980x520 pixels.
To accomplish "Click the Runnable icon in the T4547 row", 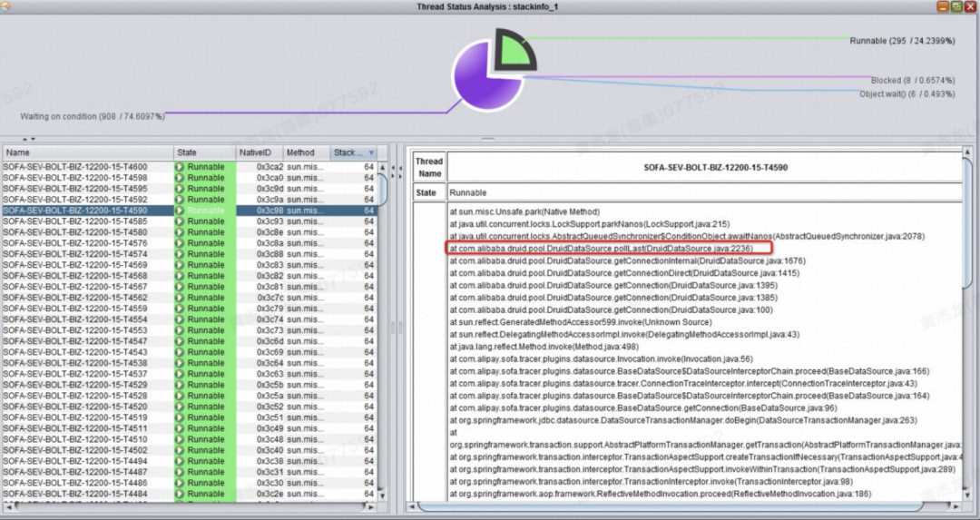I will tap(180, 341).
